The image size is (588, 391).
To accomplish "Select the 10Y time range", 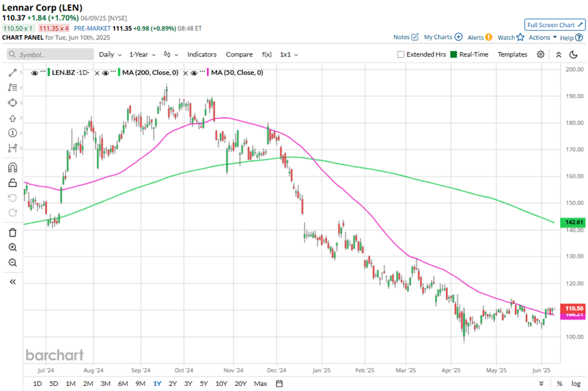I will point(221,383).
